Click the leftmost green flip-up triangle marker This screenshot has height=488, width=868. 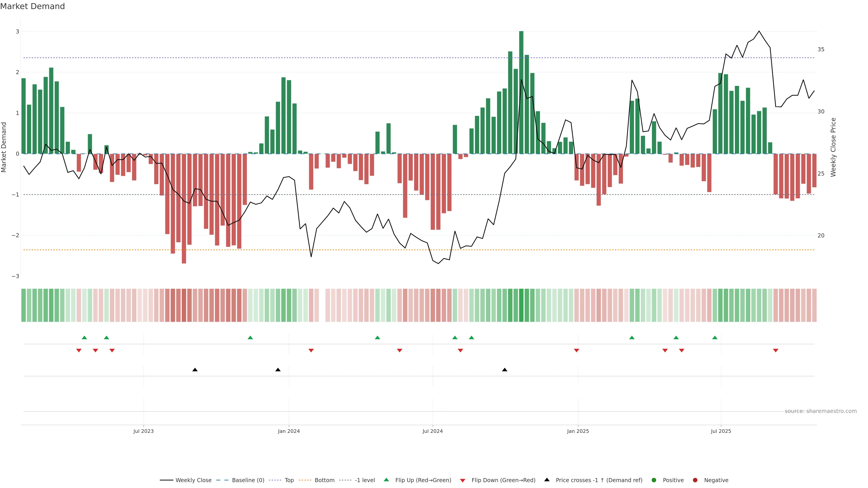(85, 338)
